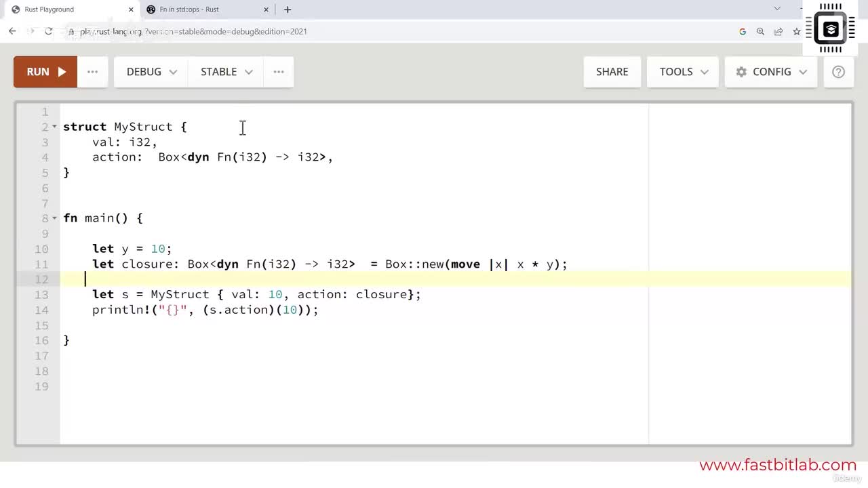This screenshot has height=488, width=868.
Task: Click line number 19 in the gutter
Action: click(x=41, y=386)
